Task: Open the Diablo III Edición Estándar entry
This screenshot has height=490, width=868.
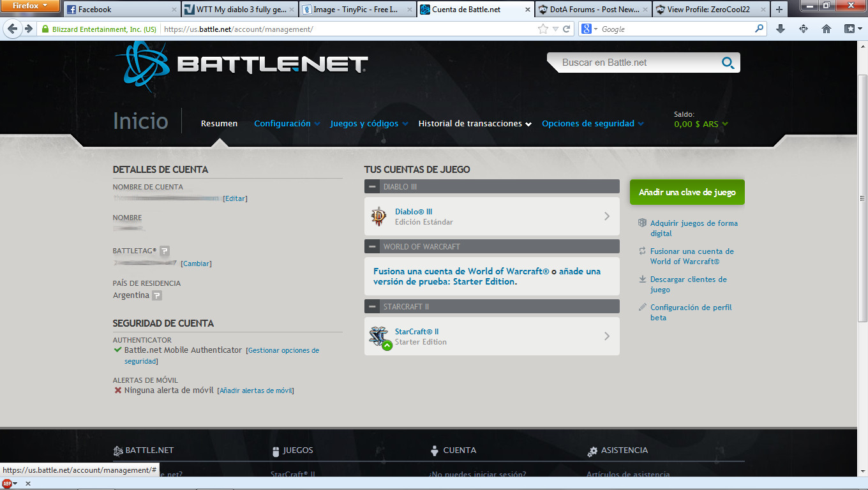Action: click(x=492, y=216)
